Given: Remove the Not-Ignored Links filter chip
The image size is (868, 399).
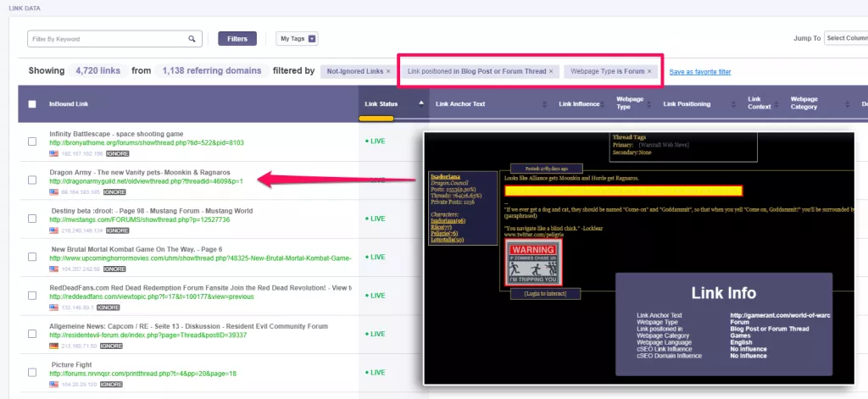Looking at the screenshot, I should pos(388,71).
